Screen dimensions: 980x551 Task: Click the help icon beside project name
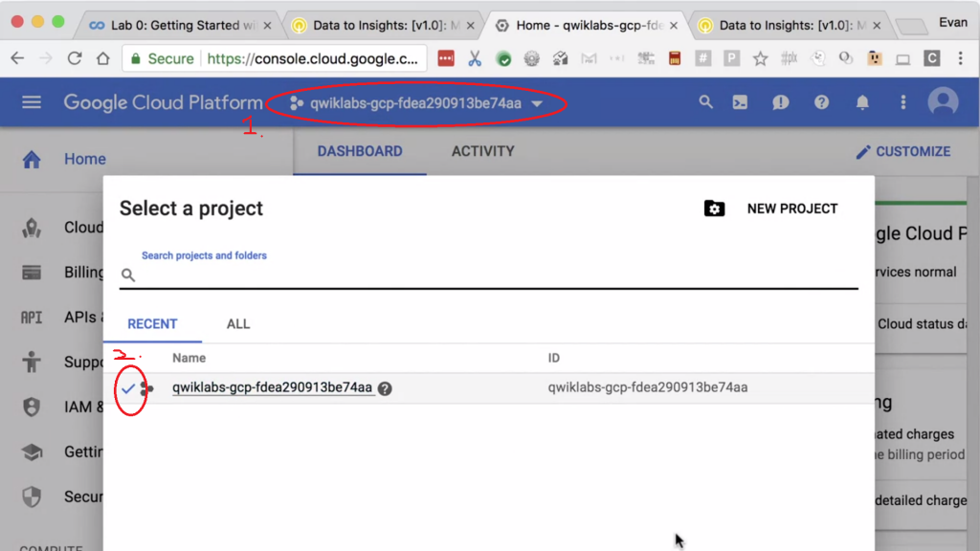click(385, 388)
